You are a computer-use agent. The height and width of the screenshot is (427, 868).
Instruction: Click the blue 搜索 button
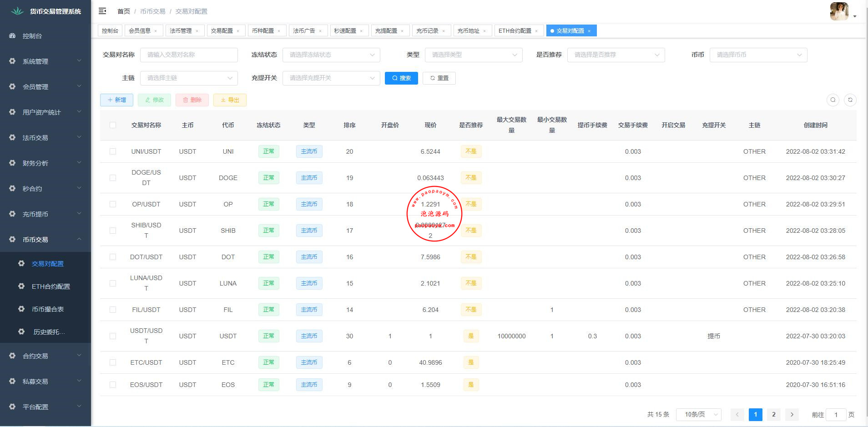click(x=401, y=78)
